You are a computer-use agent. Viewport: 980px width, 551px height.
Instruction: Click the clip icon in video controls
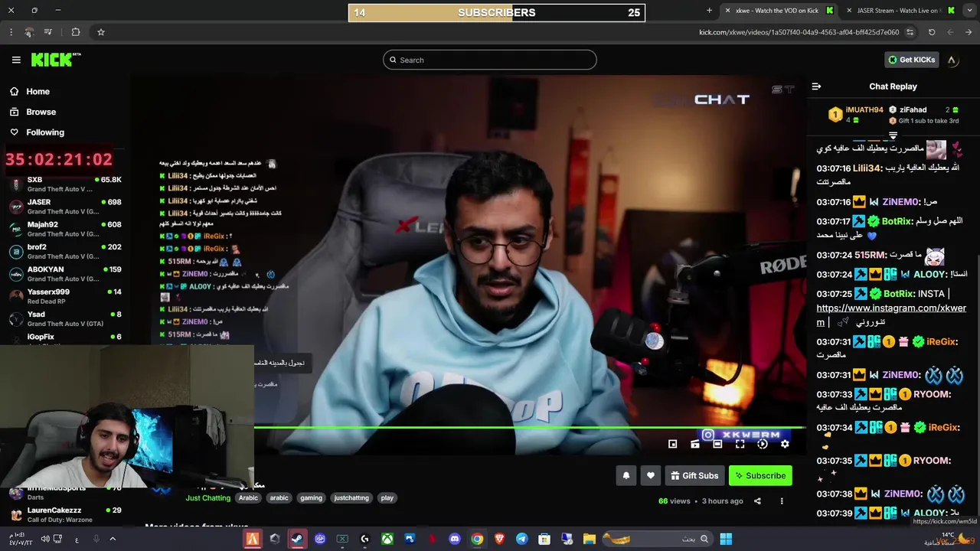click(x=695, y=444)
